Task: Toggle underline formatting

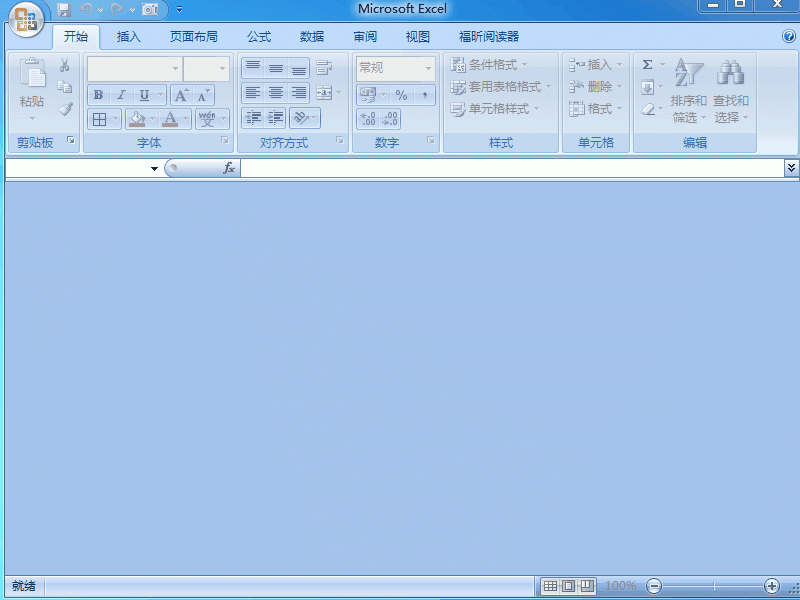Action: pyautogui.click(x=143, y=95)
